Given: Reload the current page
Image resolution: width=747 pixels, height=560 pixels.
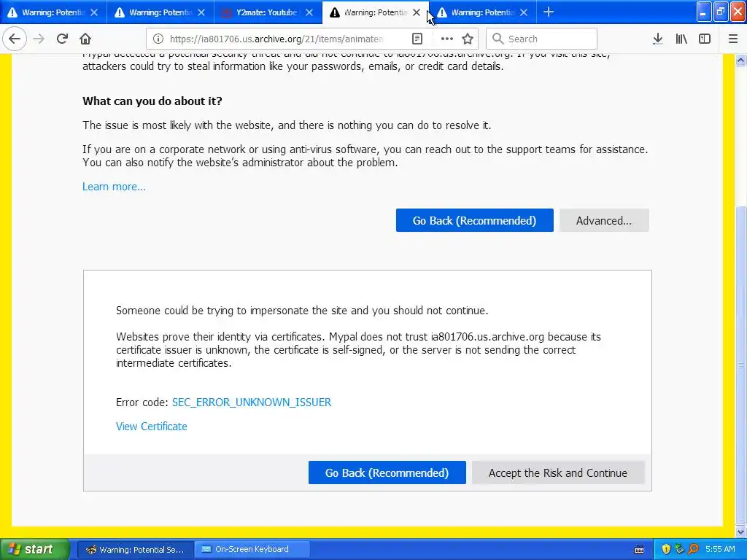Looking at the screenshot, I should coord(62,39).
